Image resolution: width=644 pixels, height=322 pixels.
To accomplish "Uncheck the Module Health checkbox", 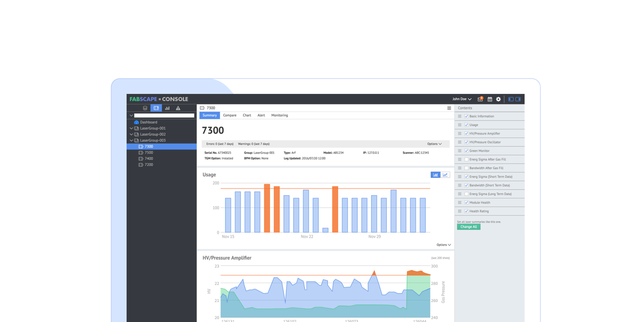I will click(x=466, y=203).
